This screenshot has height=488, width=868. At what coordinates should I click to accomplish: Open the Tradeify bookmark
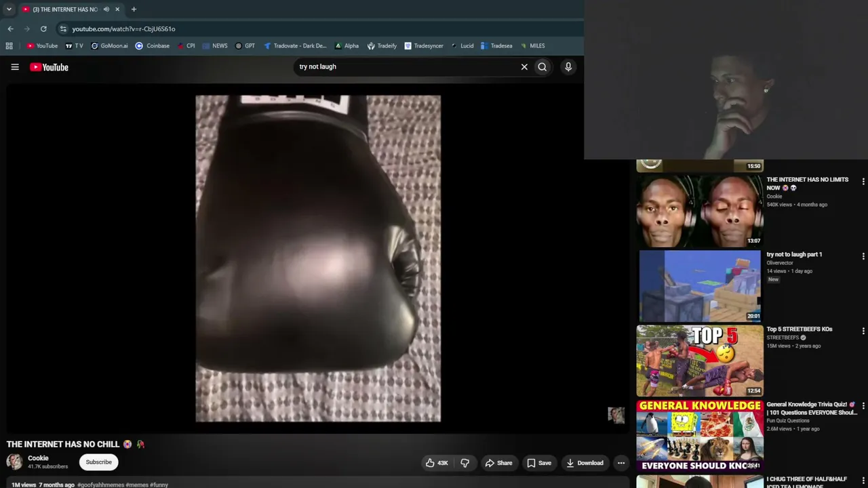coord(382,46)
